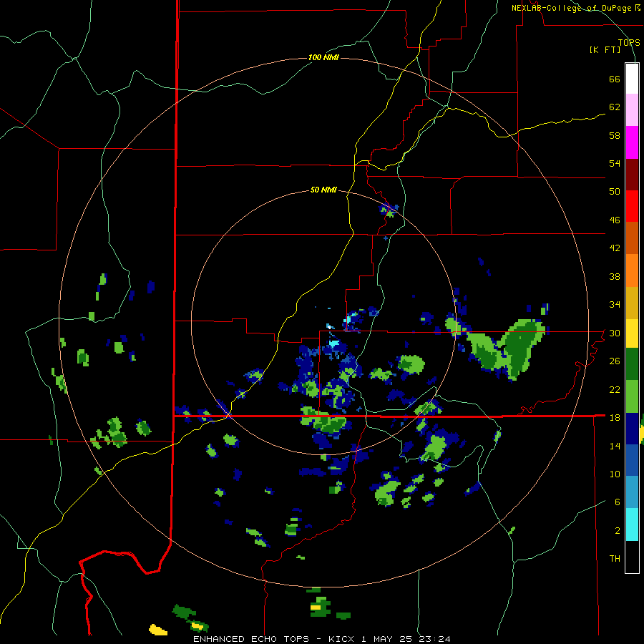
Task: Click the NEXLAB-College of DuPage label
Action: pos(572,8)
